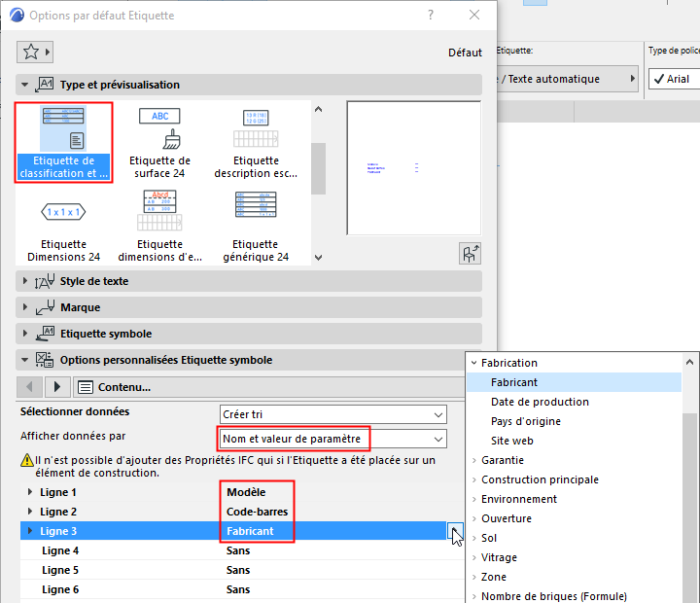Collapse Fabrication group in popup list

[x=474, y=363]
